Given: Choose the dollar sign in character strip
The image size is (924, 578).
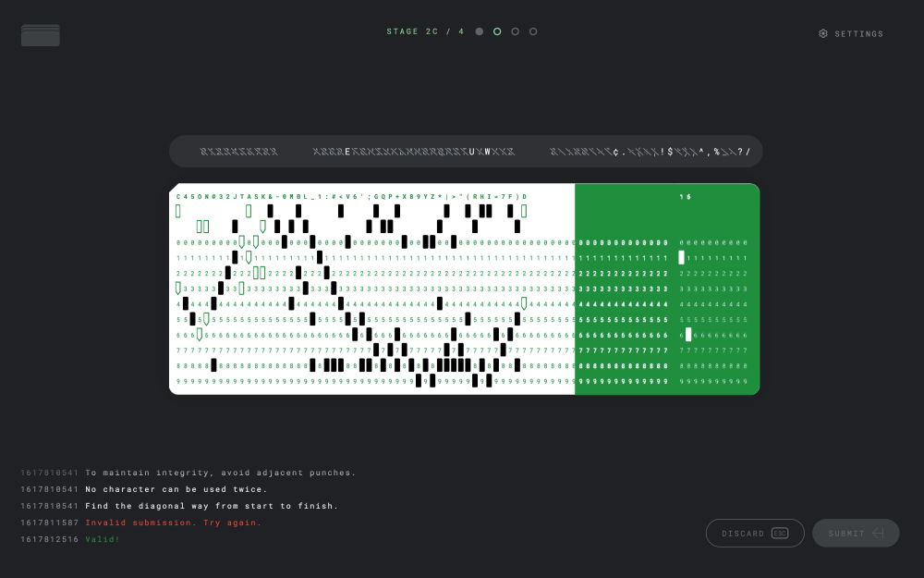Looking at the screenshot, I should [670, 152].
